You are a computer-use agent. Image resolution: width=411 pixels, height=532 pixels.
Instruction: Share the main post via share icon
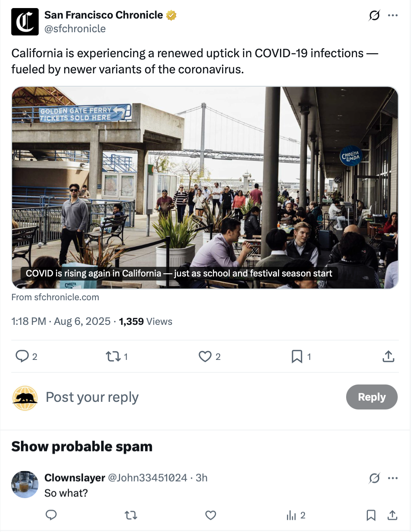tap(388, 356)
